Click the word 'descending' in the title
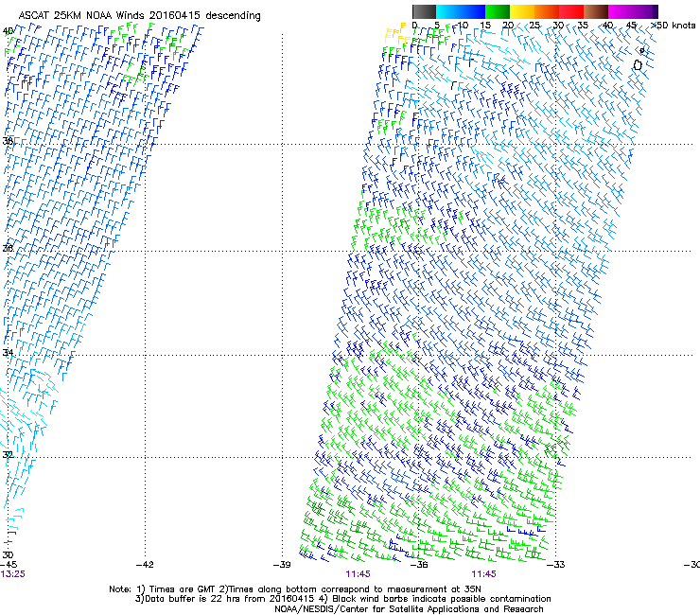This screenshot has height=615, width=700. [x=233, y=16]
